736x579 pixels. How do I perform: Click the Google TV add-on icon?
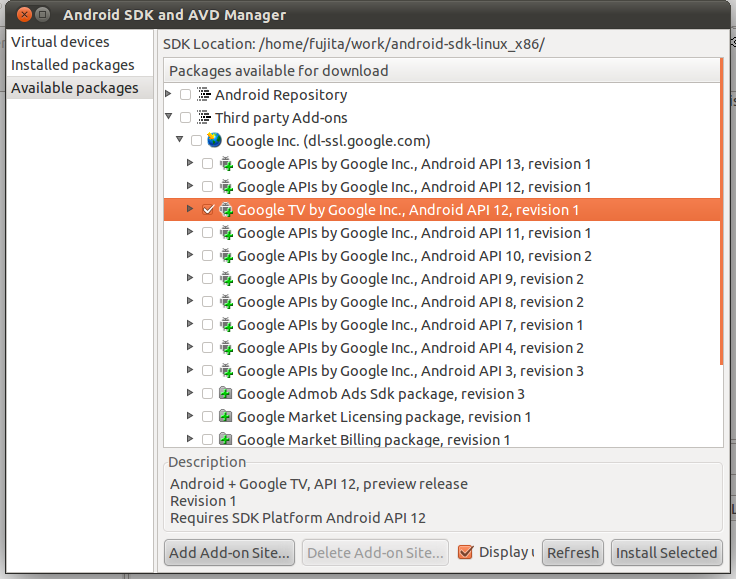[x=226, y=209]
